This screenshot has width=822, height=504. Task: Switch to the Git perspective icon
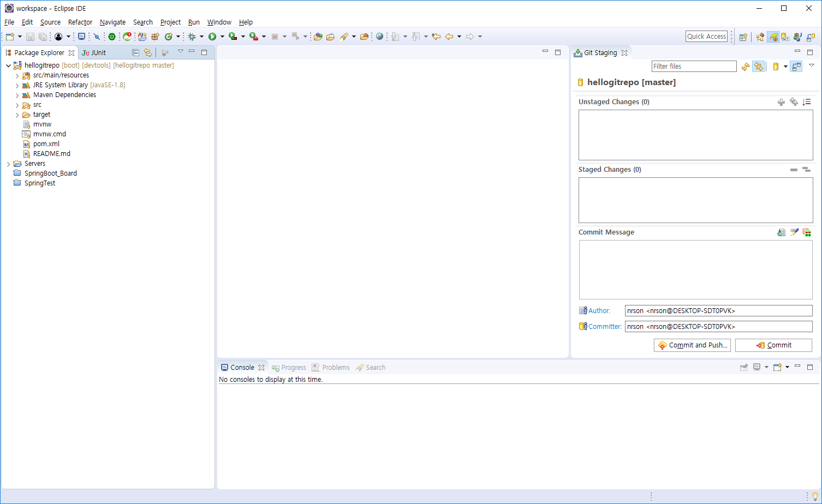785,37
